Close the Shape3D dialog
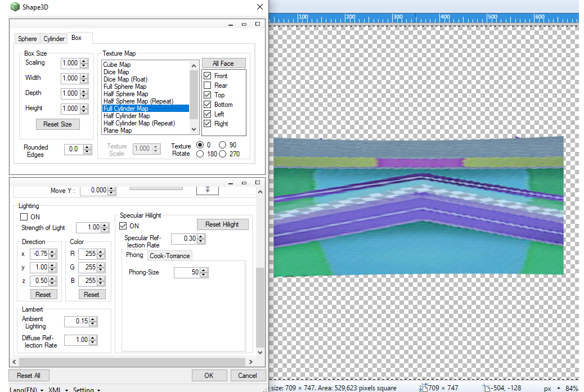The width and height of the screenshot is (584, 392). [260, 7]
